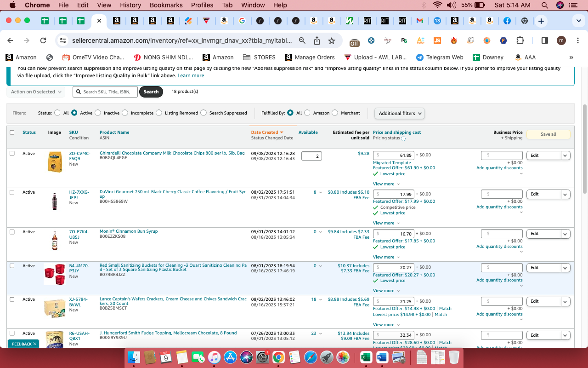Open the Extensions puzzle piece icon
588x368 pixels.
pos(520,40)
